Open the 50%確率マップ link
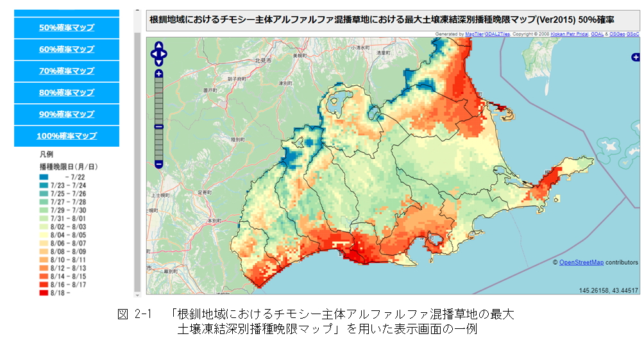 (x=67, y=28)
